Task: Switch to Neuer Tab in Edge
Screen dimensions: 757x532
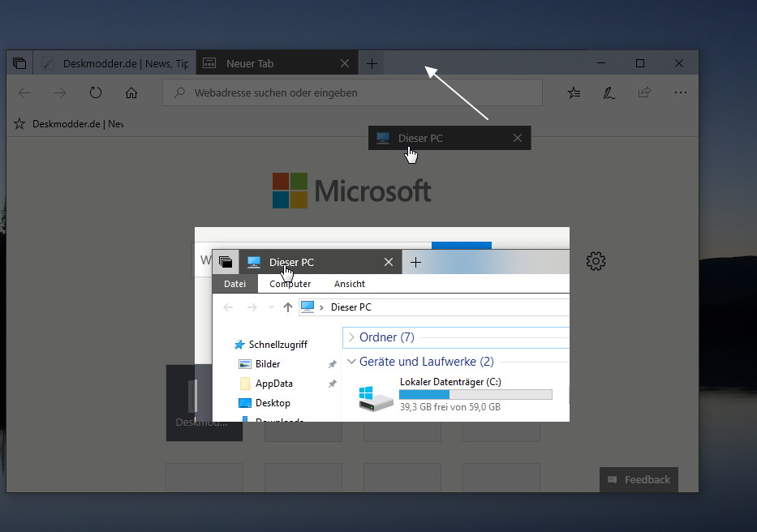Action: [x=277, y=63]
